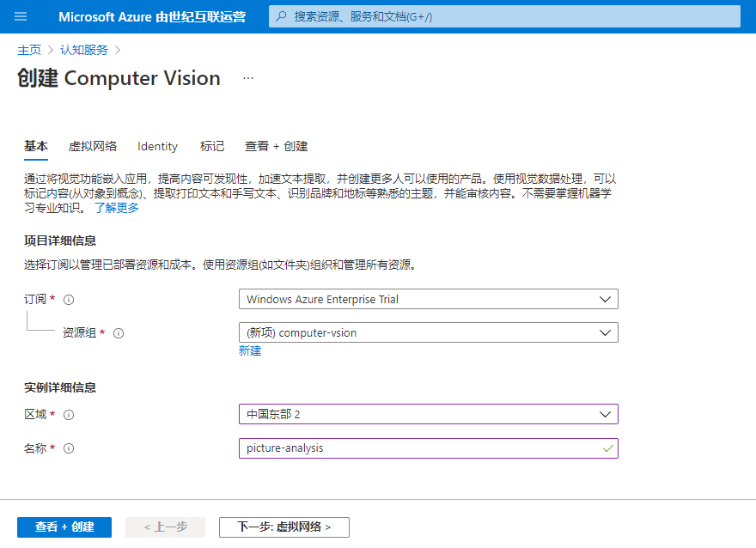Screen dimensions: 756x548
Task: Open the ellipsis menu beside Computer Vision title
Action: [x=248, y=78]
